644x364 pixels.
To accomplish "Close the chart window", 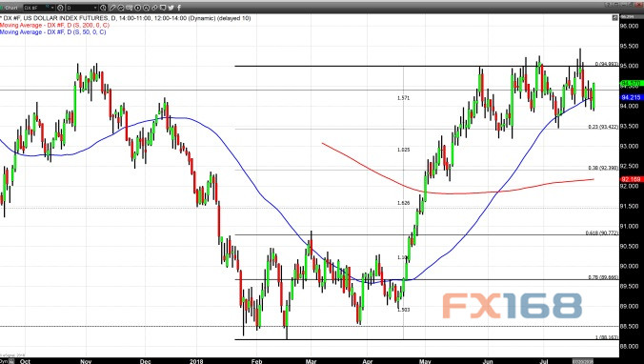I will 638,4.
